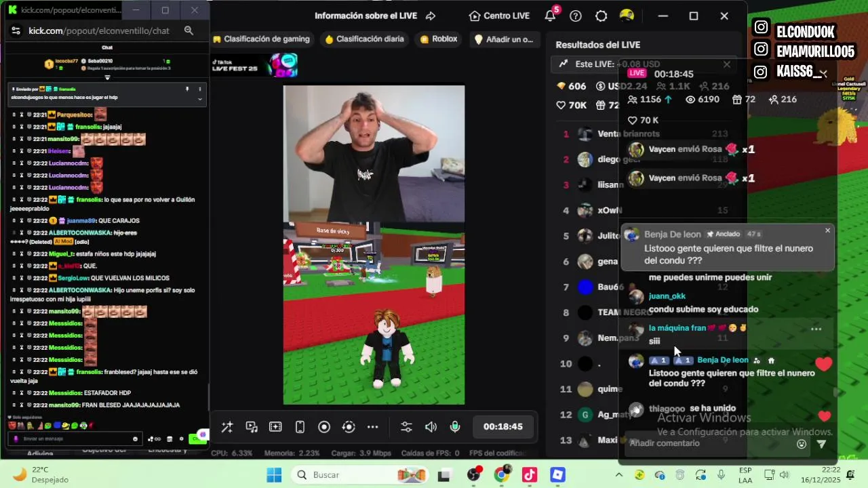The height and width of the screenshot is (488, 868).
Task: Click the 00:18:45 live timer button
Action: 502,427
